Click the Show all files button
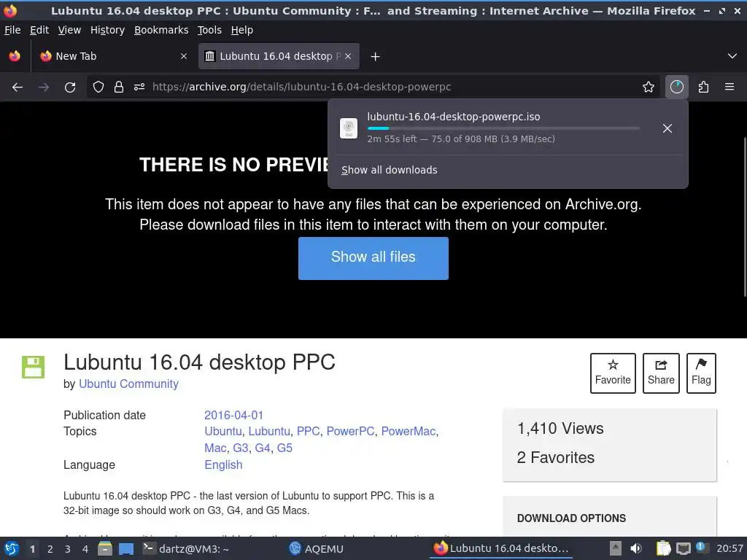This screenshot has width=747, height=560. click(373, 258)
